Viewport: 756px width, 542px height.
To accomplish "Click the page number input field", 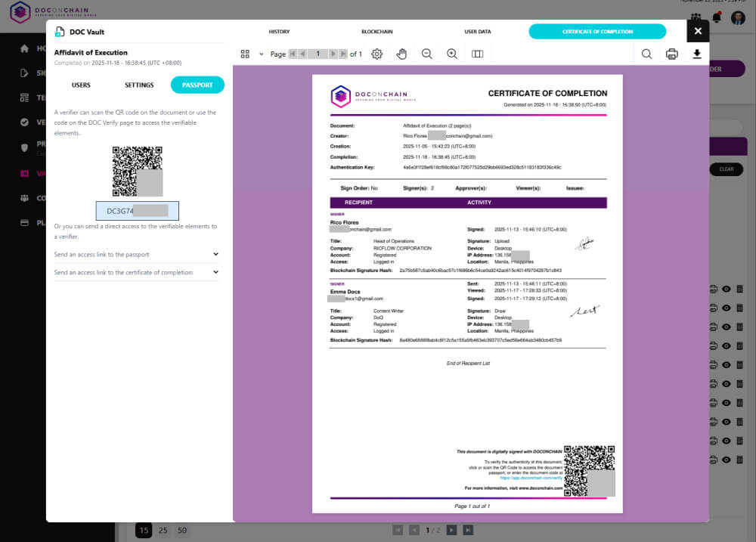I will [x=318, y=54].
